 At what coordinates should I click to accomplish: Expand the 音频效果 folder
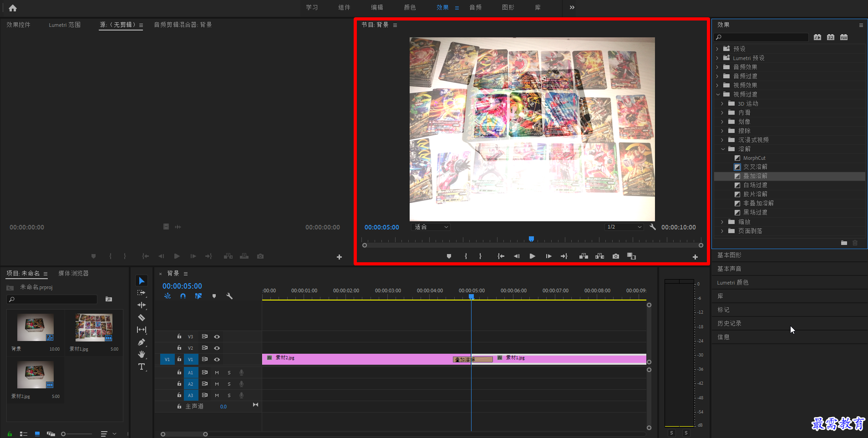[718, 67]
